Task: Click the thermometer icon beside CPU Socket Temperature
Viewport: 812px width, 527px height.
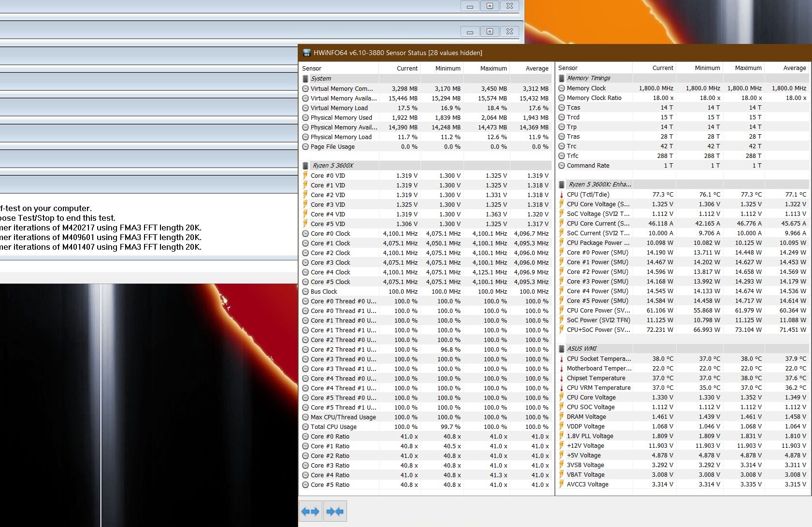Action: tap(561, 358)
